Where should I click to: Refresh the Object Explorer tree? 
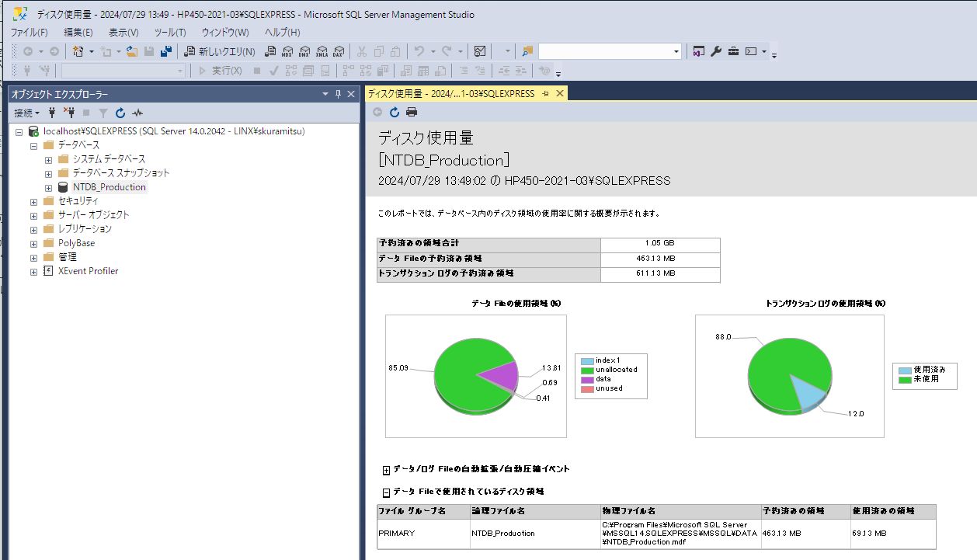120,113
